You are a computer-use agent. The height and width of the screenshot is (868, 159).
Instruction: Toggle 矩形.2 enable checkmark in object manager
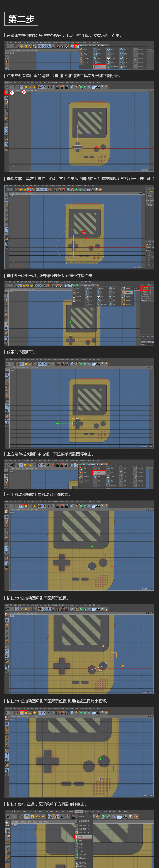153,290
